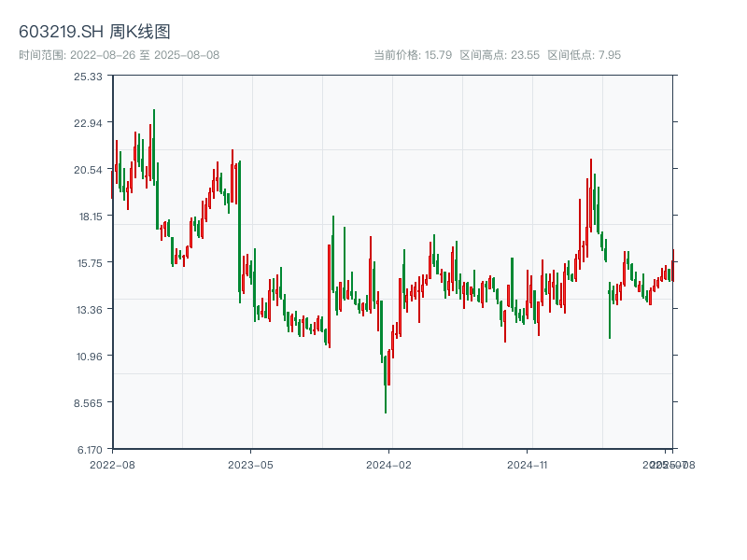Click the 当前价格 15.79 label
Image resolution: width=747 pixels, height=560 pixels.
click(x=412, y=55)
